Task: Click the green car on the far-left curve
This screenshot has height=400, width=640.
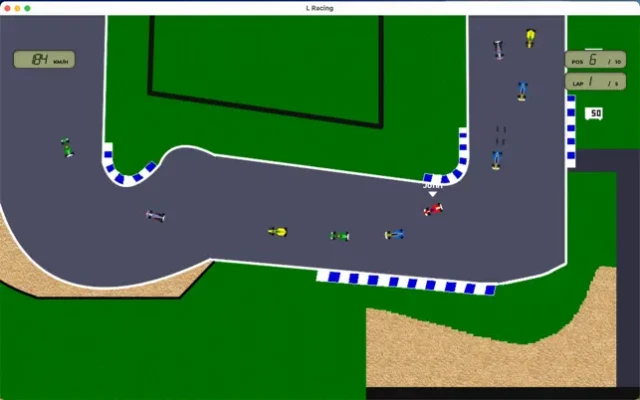Action: pos(67,148)
